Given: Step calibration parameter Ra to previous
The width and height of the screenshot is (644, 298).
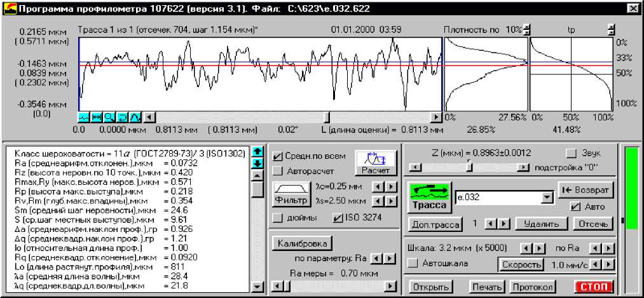Looking at the screenshot, I should [x=376, y=259].
